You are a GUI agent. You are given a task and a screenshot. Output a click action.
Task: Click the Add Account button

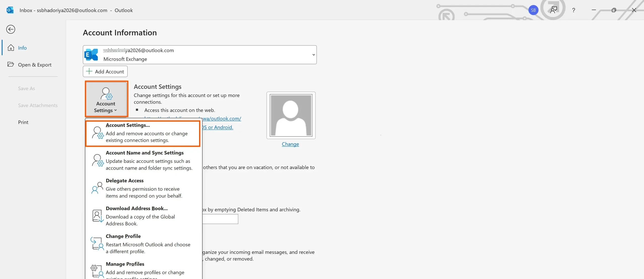click(105, 71)
